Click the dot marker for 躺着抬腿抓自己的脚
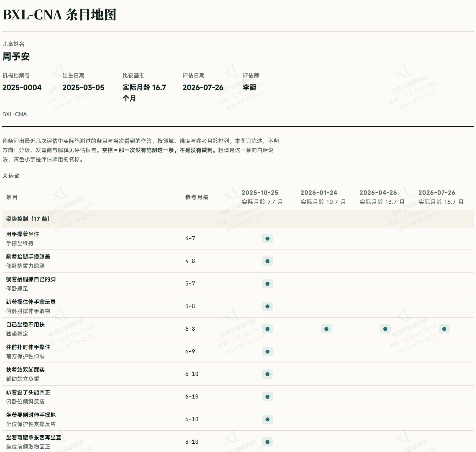This screenshot has height=452, width=476. tap(267, 284)
